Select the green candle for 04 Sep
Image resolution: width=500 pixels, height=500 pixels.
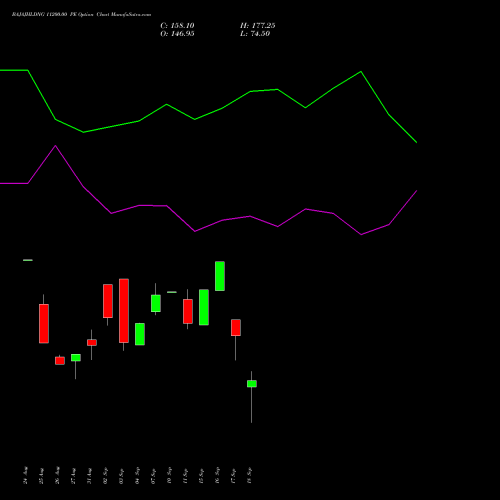point(140,334)
